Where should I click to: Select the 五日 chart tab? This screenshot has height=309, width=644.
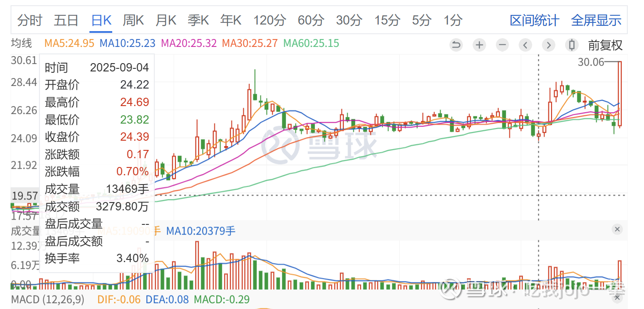(66, 20)
